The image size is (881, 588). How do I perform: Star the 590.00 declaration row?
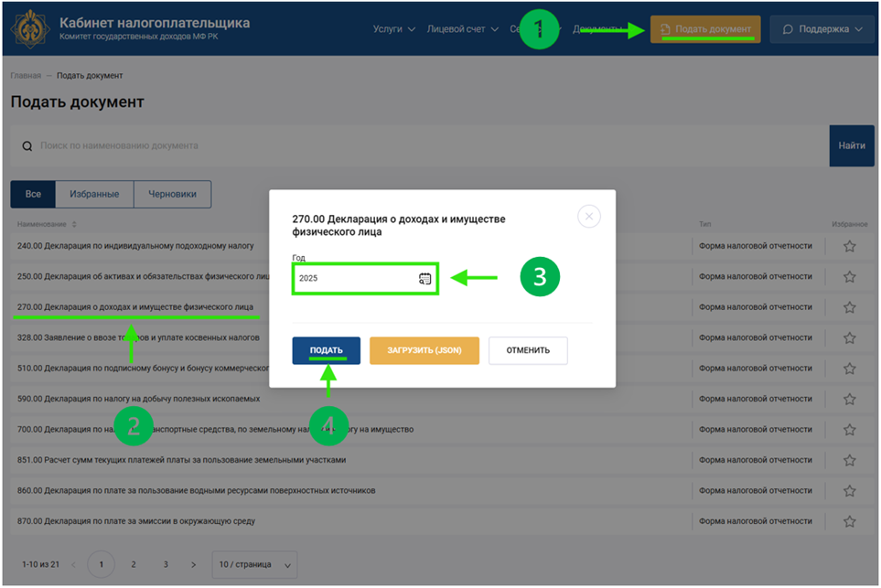click(849, 400)
